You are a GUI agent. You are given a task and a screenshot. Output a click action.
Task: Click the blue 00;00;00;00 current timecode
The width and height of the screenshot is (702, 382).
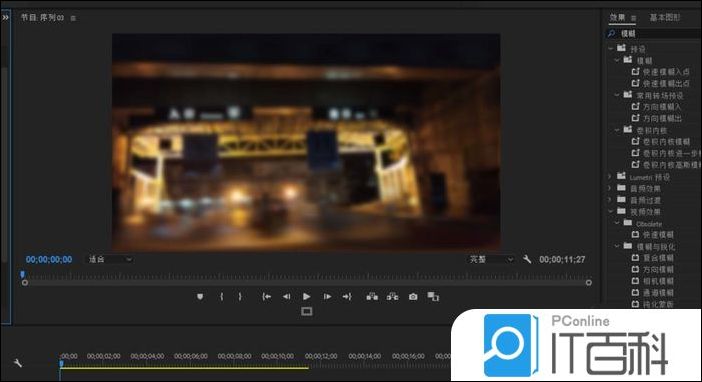click(49, 259)
